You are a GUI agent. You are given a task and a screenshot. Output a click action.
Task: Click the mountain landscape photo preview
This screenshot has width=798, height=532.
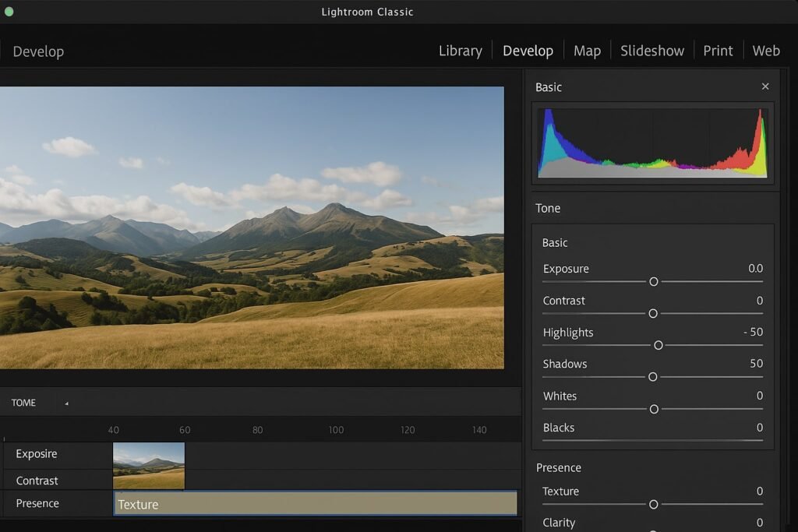coord(252,227)
